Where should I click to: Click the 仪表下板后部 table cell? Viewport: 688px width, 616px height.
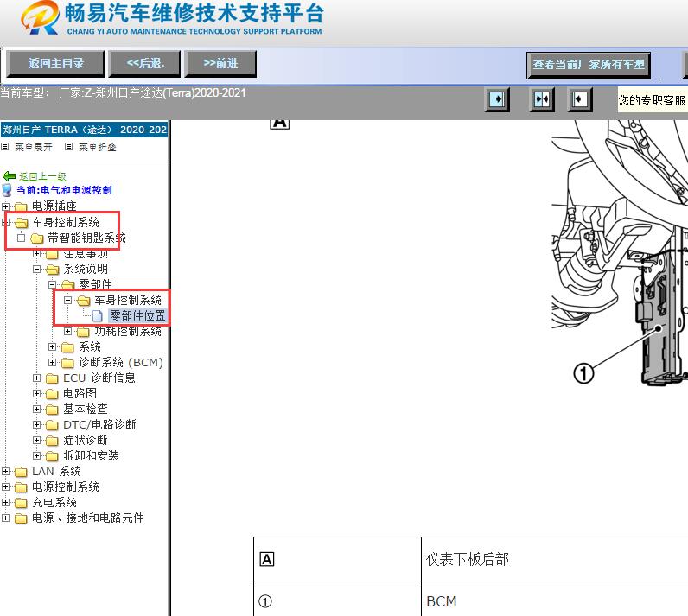click(554, 560)
